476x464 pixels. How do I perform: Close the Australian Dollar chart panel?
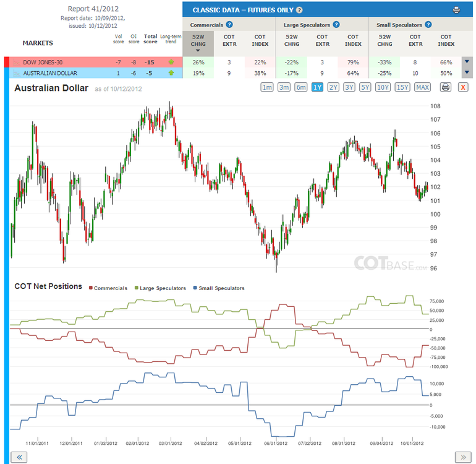click(x=463, y=87)
